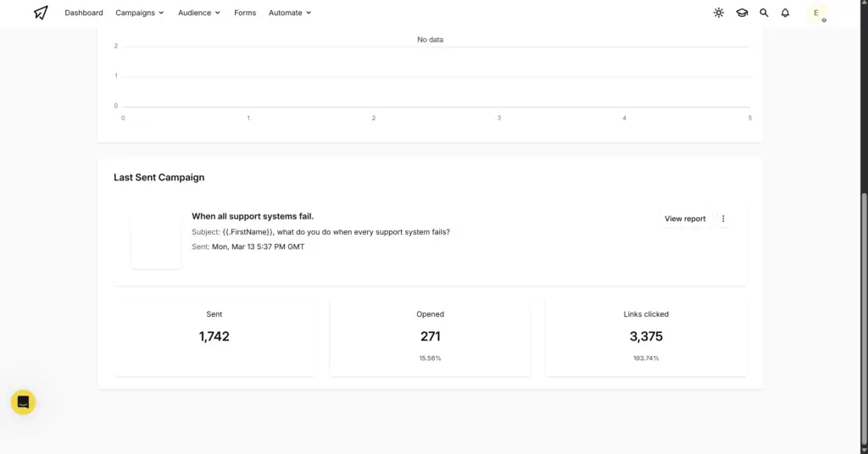The height and width of the screenshot is (454, 868).
Task: Click campaign title 'When all support systems fail.'
Action: tap(253, 216)
